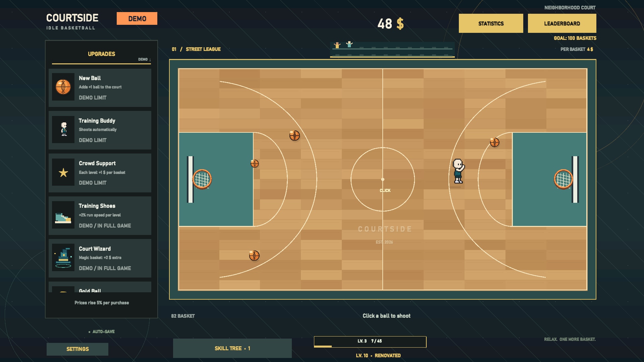Click the orange DEMO badge
Image resolution: width=644 pixels, height=362 pixels.
tap(137, 19)
